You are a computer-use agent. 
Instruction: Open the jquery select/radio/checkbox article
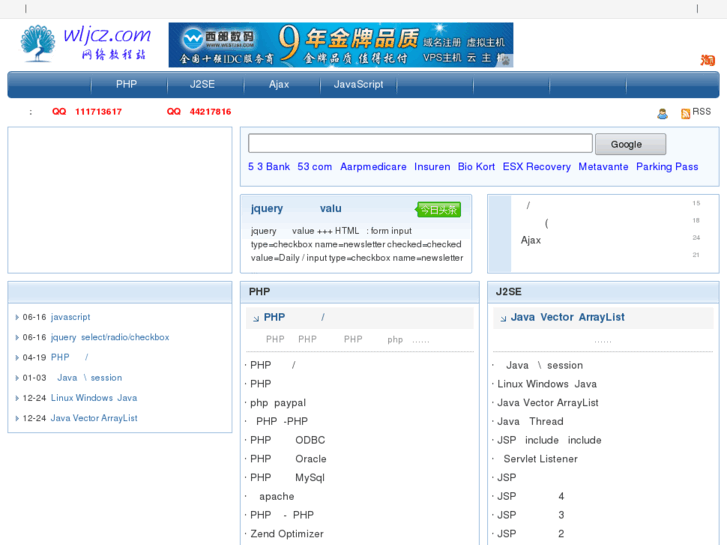[x=110, y=337]
